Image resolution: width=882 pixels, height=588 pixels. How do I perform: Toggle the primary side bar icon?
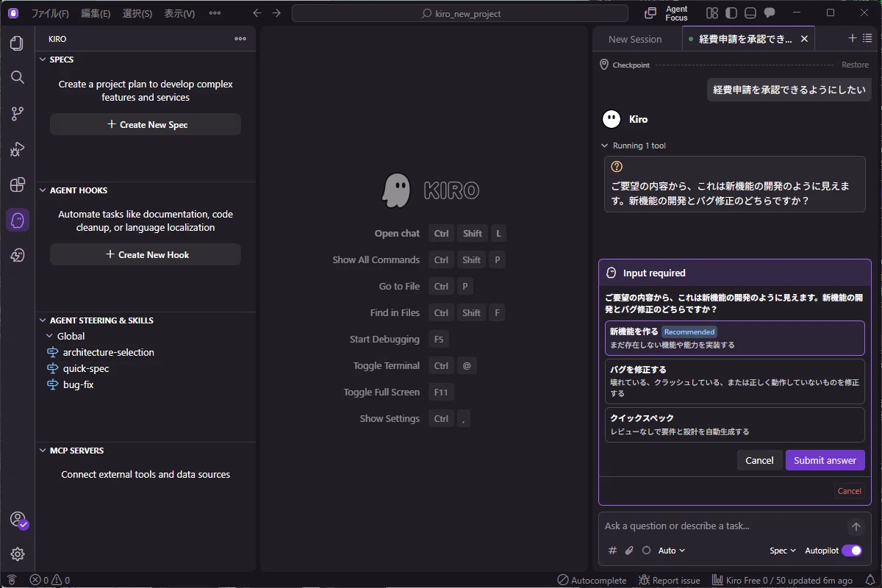coord(731,13)
